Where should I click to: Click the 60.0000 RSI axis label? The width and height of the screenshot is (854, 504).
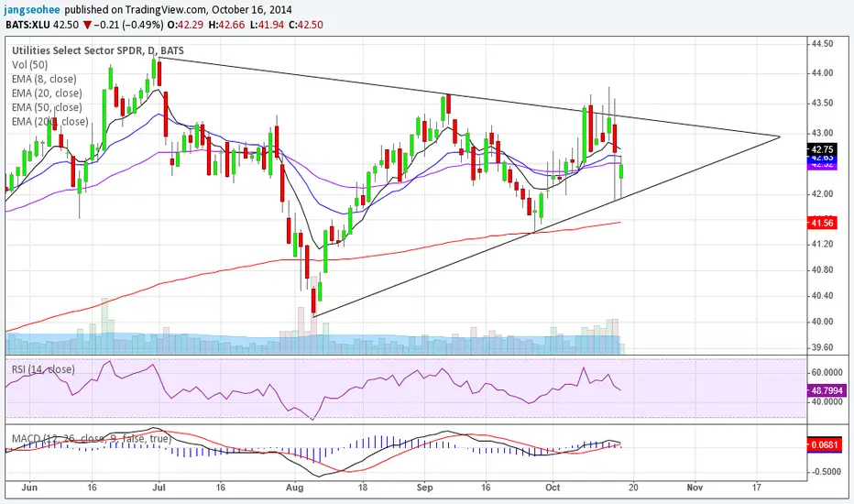[827, 373]
